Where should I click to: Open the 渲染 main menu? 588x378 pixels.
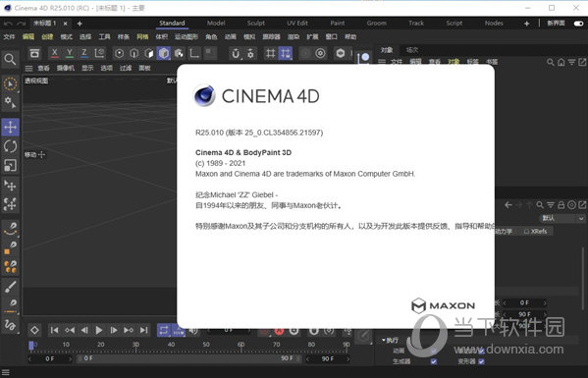click(294, 36)
